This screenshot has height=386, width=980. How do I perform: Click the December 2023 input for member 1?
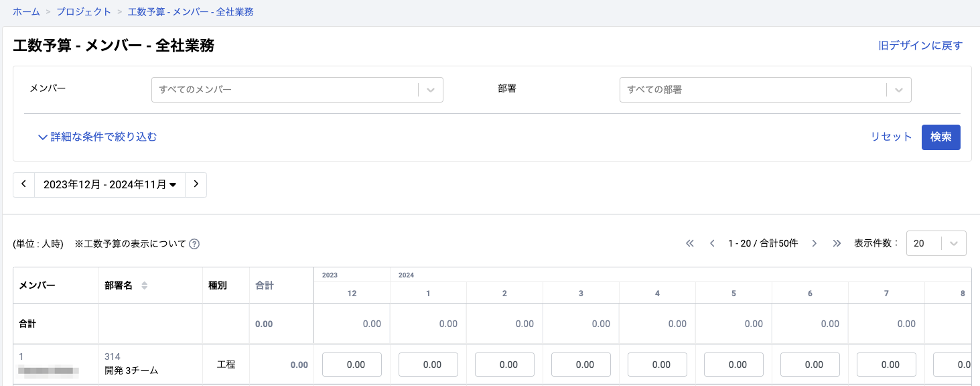point(352,365)
